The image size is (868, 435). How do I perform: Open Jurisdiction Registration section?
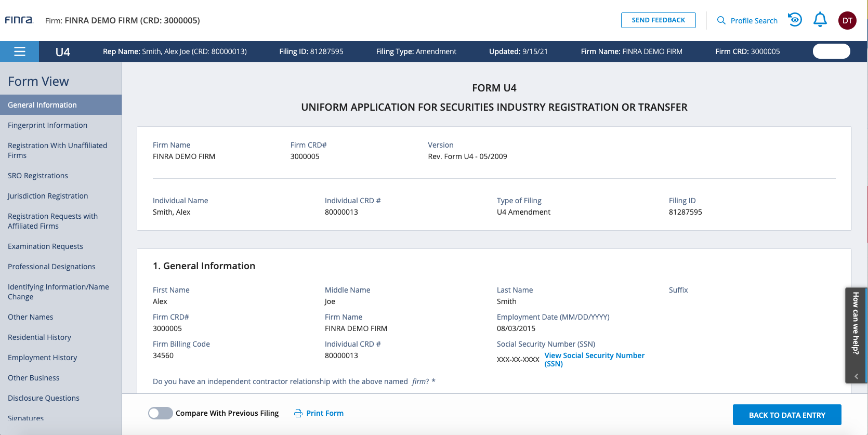pyautogui.click(x=48, y=196)
